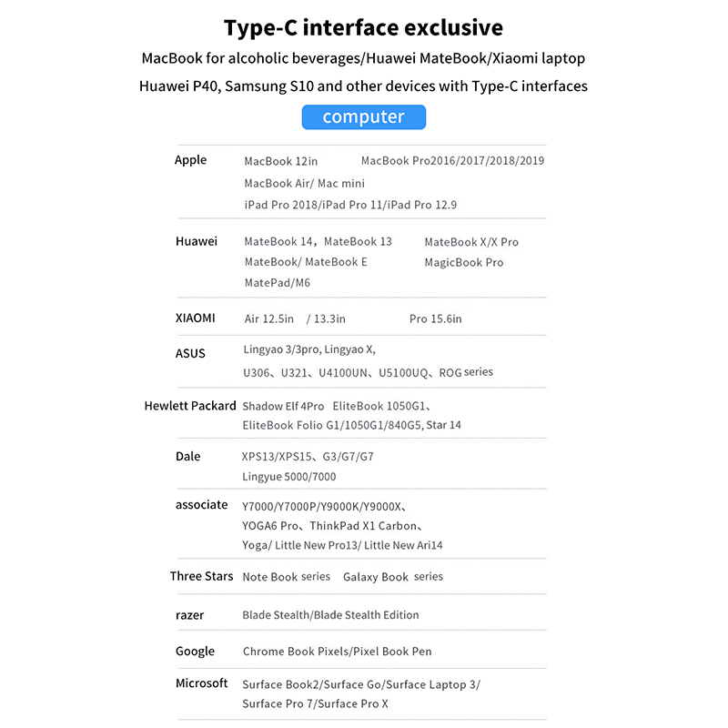Click the Galaxy Book series text
This screenshot has height=728, width=728.
[x=393, y=577]
